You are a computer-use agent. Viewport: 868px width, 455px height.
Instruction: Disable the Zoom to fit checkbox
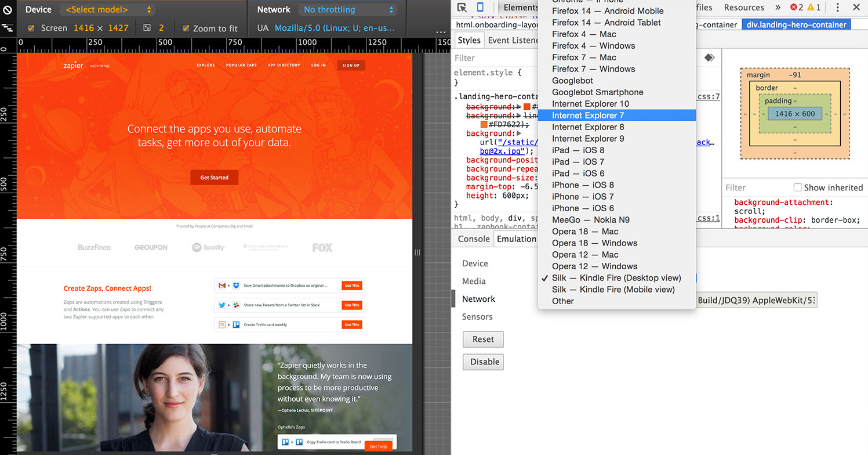coord(186,27)
